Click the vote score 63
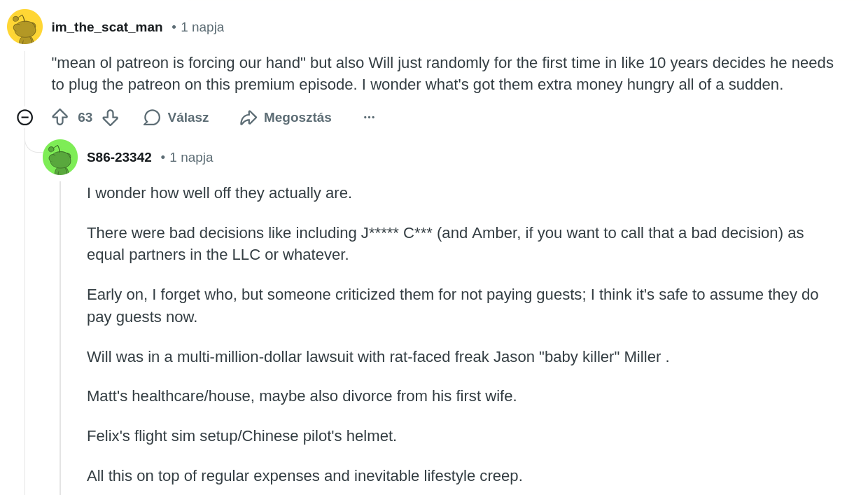868x495 pixels. 85,118
